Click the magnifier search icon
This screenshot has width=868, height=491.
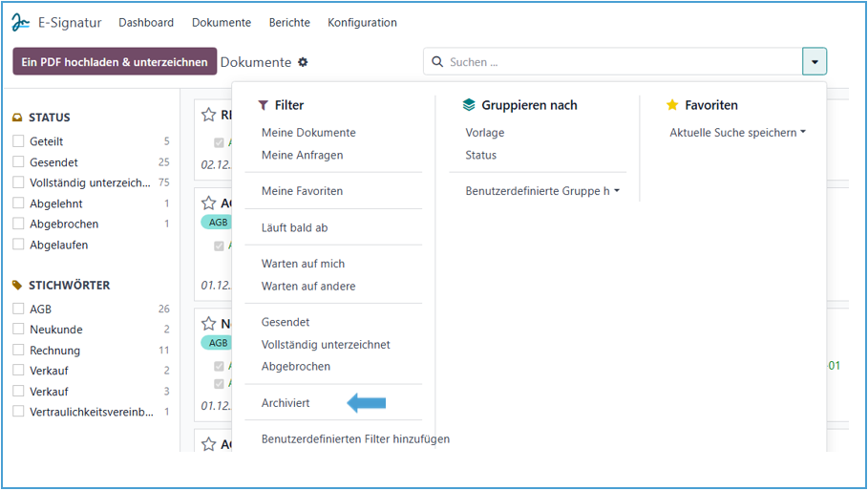[x=438, y=62]
